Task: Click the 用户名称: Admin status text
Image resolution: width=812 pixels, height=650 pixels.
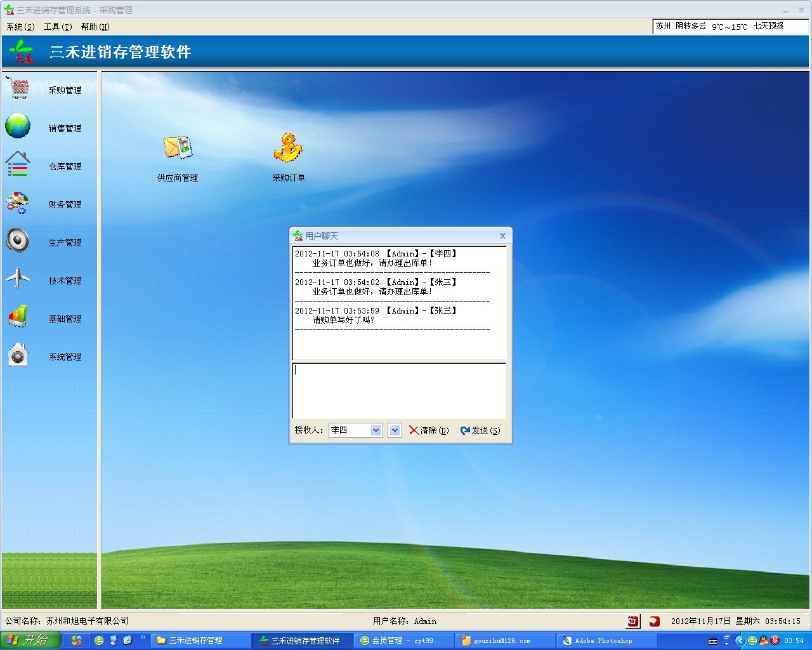Action: click(x=405, y=621)
